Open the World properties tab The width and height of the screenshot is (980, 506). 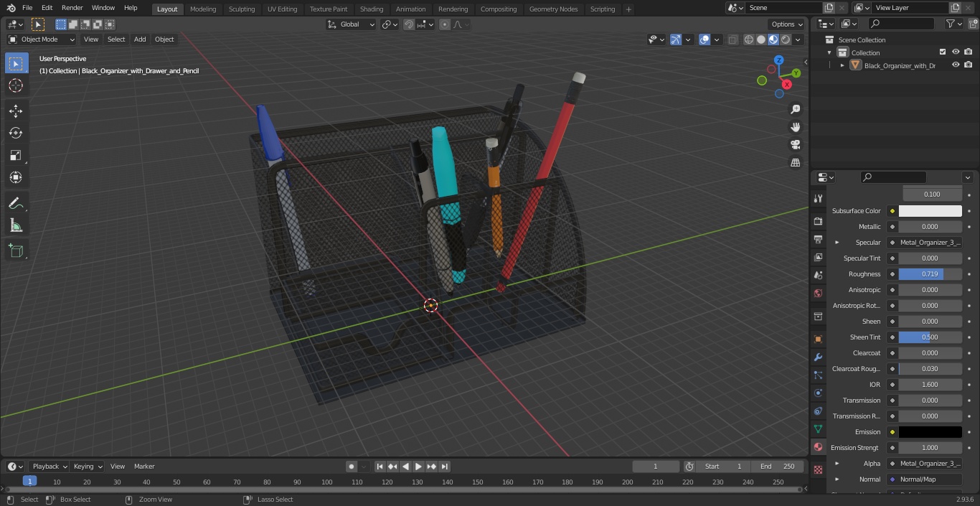[818, 293]
